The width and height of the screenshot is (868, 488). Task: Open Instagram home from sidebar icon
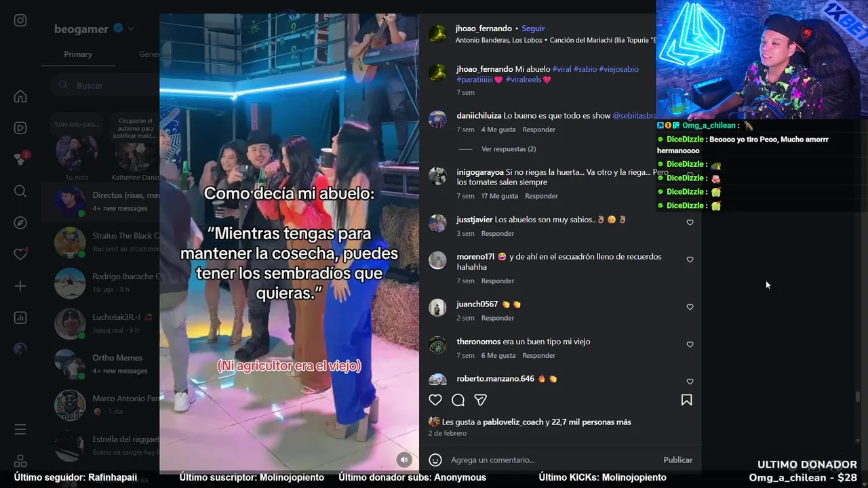click(x=20, y=96)
